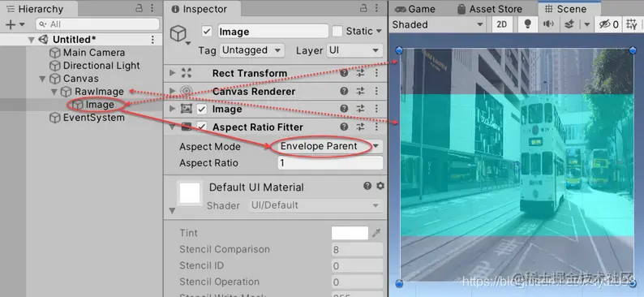This screenshot has width=644, height=297.
Task: Expand the Rect Transform component
Action: pos(173,73)
